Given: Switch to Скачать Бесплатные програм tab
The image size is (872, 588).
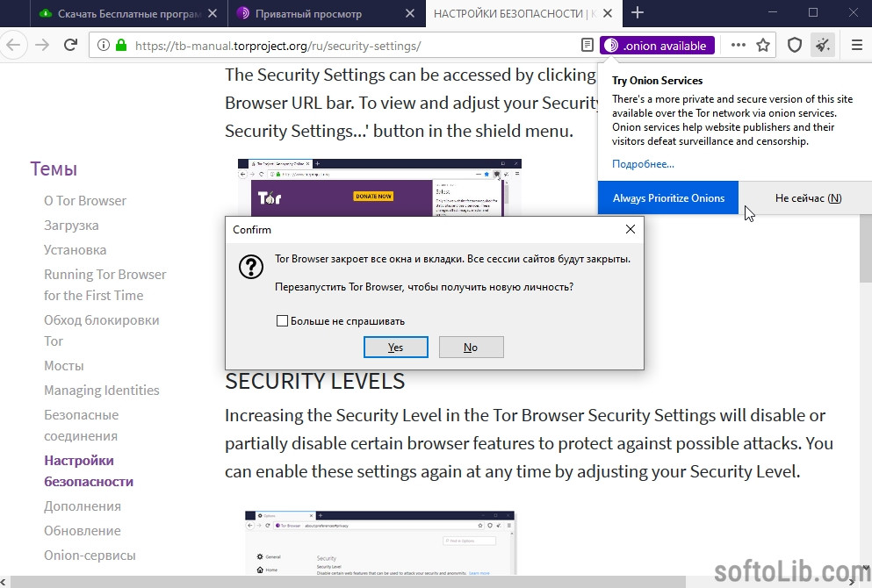Looking at the screenshot, I should [129, 13].
